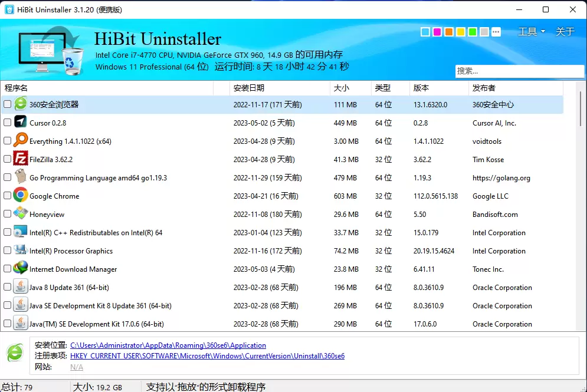Mark the Google Chrome checkbox
The width and height of the screenshot is (587, 392).
pyautogui.click(x=8, y=196)
